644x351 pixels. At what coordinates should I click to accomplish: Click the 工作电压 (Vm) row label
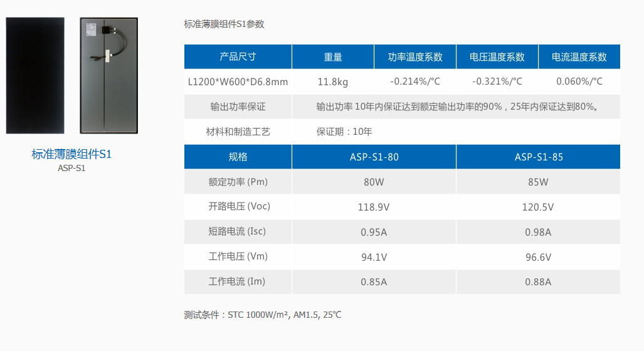[x=238, y=256]
